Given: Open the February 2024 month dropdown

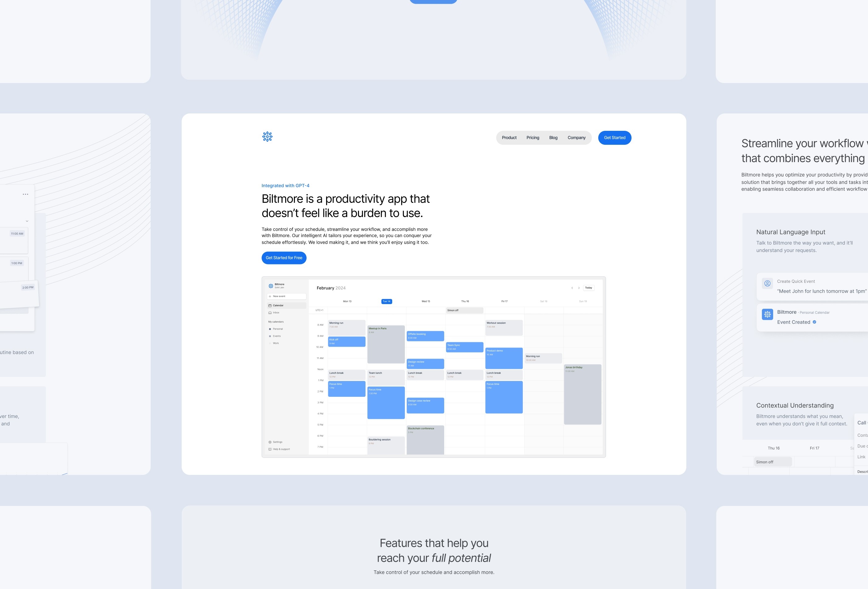Looking at the screenshot, I should (331, 287).
